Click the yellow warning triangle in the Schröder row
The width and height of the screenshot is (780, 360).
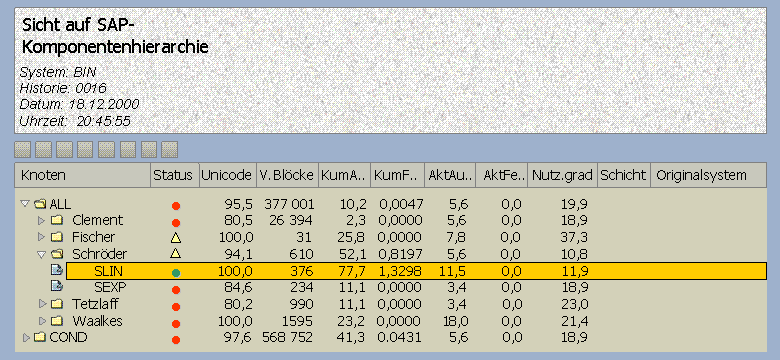175,254
